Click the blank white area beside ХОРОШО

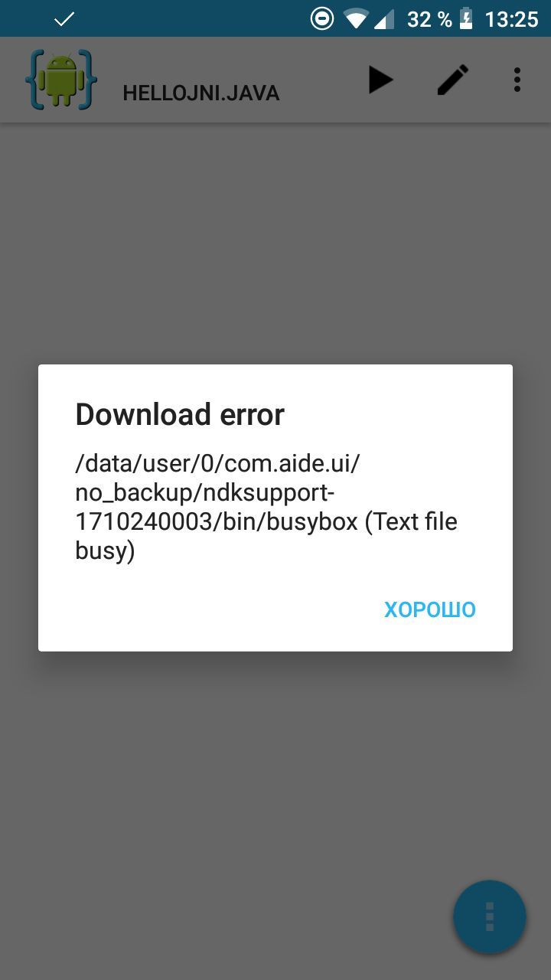click(207, 609)
